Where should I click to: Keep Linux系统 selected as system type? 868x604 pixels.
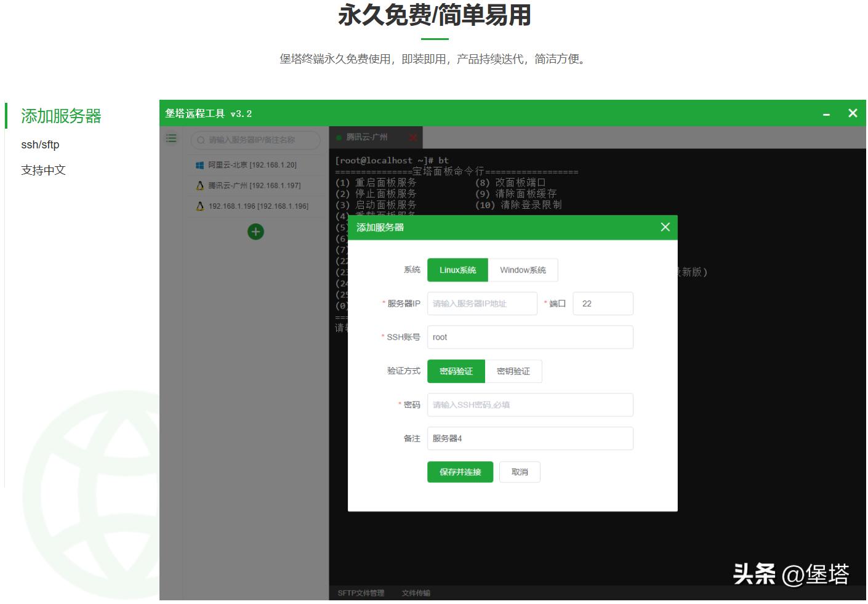pos(458,270)
